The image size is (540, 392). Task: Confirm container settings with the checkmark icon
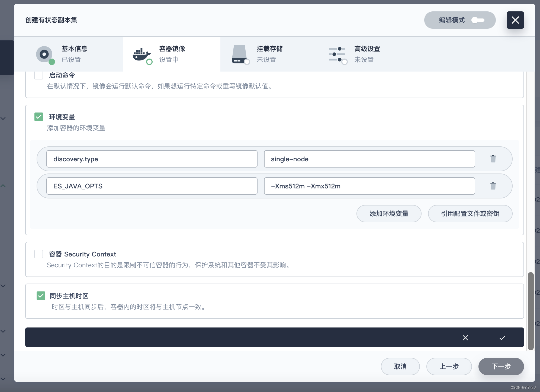pos(502,338)
